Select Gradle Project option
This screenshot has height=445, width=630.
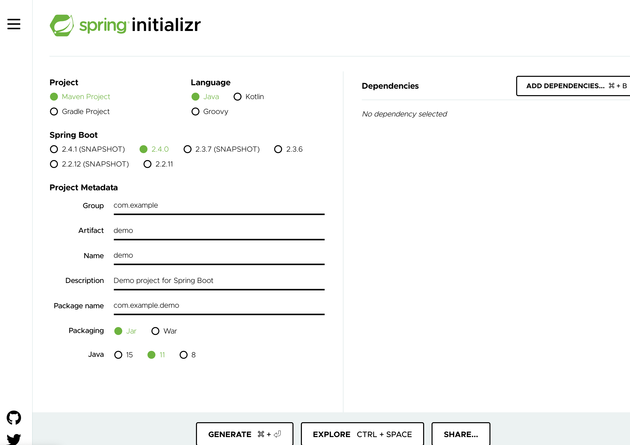80,111
